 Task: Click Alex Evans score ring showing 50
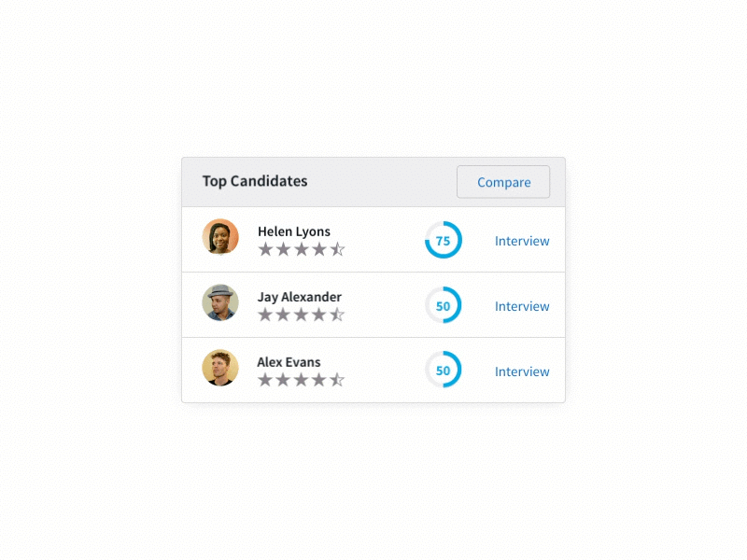443,371
